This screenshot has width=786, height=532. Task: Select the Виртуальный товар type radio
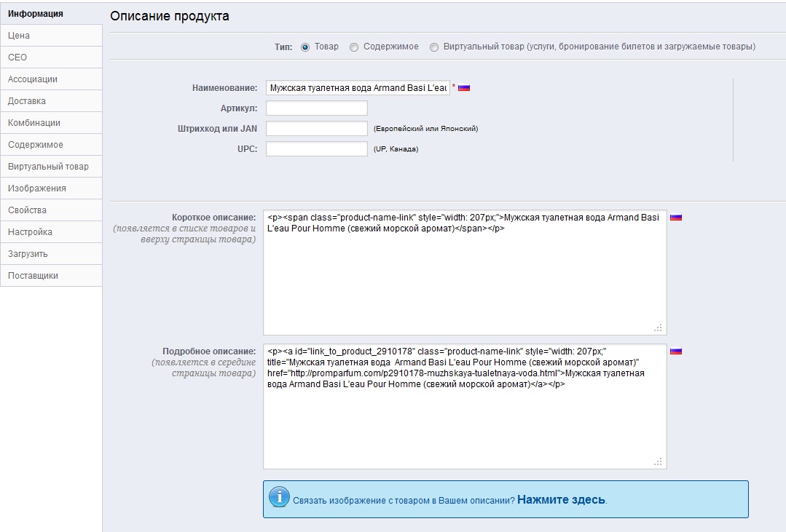coord(434,47)
